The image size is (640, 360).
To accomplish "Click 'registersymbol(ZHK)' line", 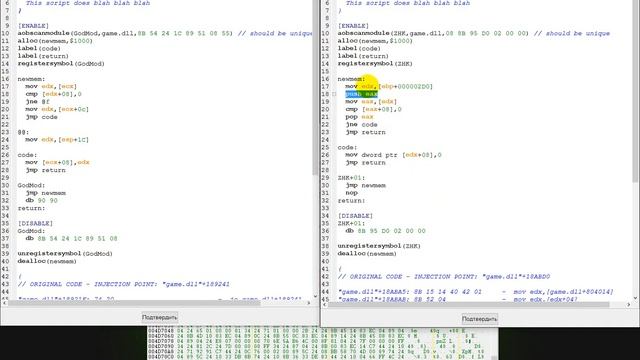I will point(375,64).
